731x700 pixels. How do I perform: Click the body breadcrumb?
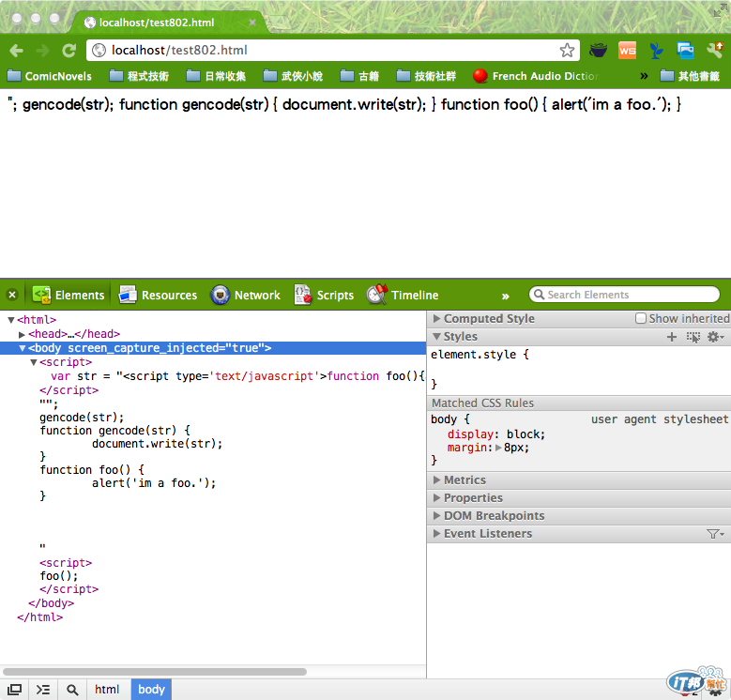pyautogui.click(x=151, y=690)
